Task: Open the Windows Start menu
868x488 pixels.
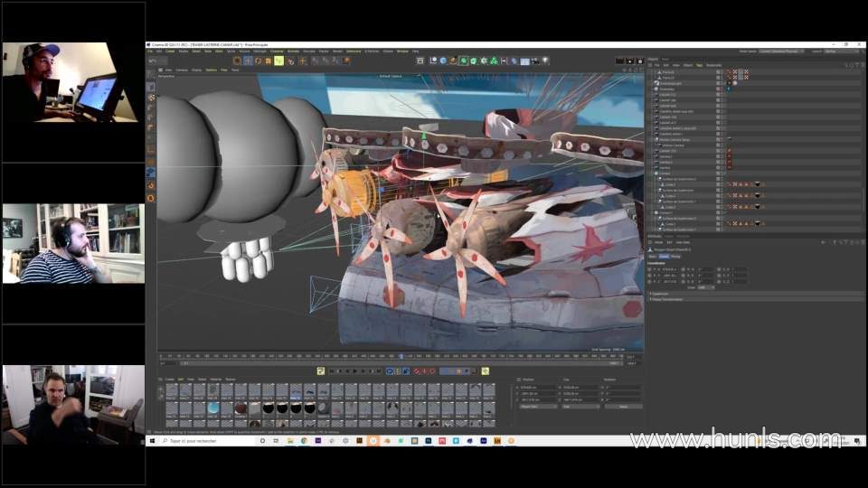Action: 152,441
